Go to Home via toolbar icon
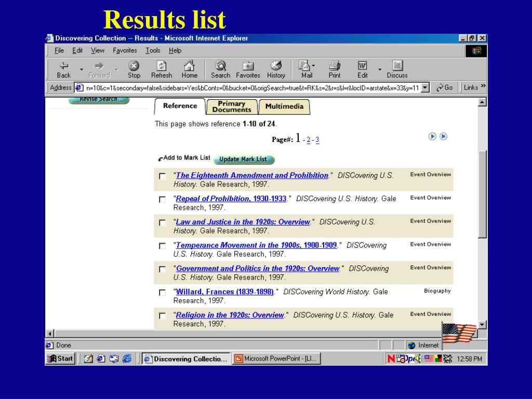This screenshot has height=399, width=532. click(189, 70)
